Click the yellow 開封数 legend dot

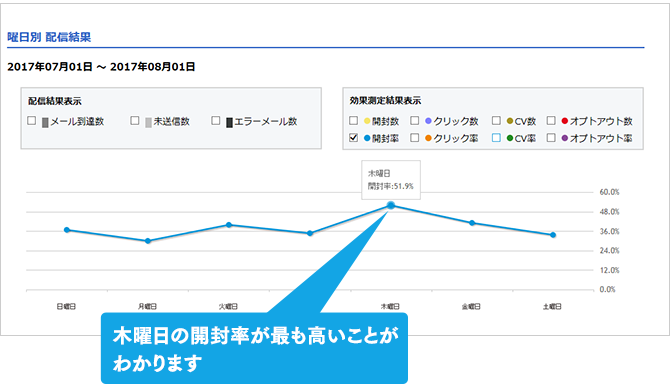(367, 121)
